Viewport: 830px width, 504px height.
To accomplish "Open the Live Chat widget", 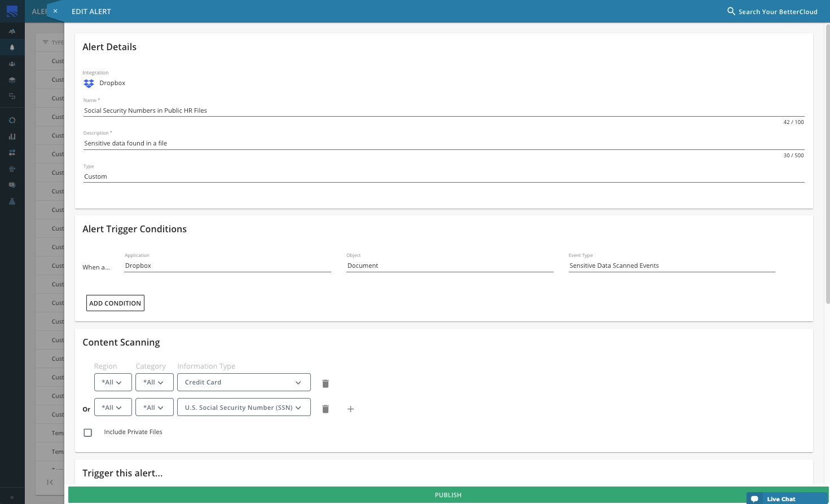I will point(781,499).
